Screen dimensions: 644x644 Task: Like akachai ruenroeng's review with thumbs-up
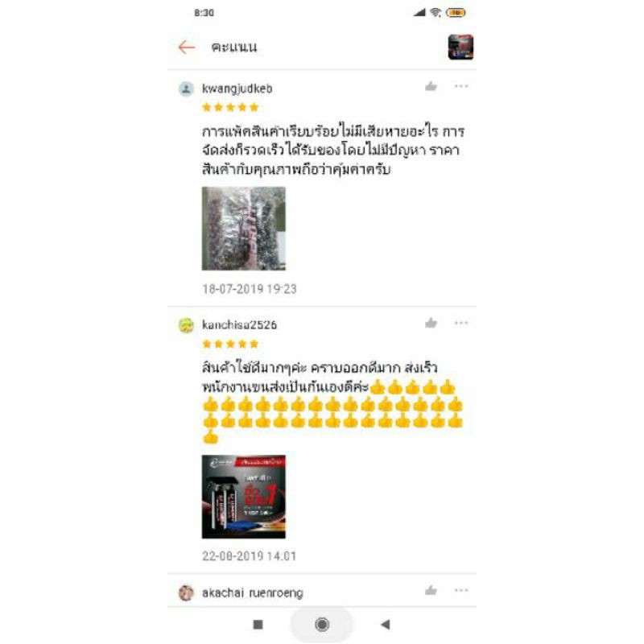(x=431, y=590)
